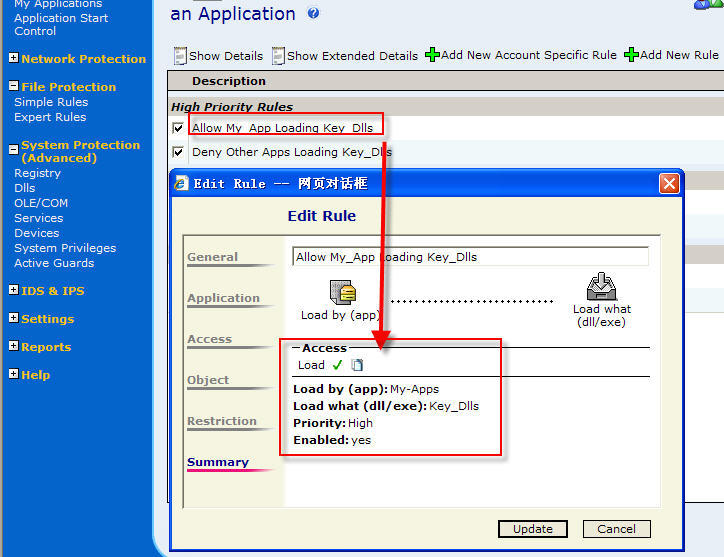Click the Load by (app) icon
This screenshot has height=557, width=724.
coord(343,292)
